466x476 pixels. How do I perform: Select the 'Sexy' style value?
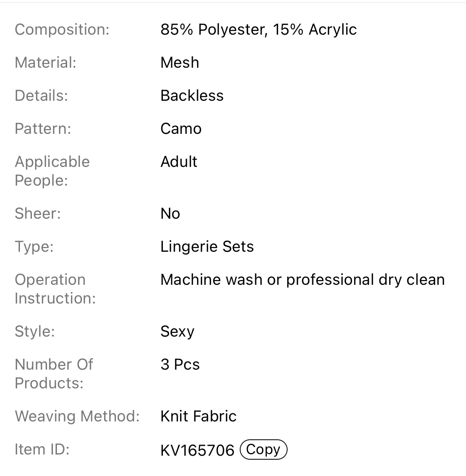tap(177, 331)
